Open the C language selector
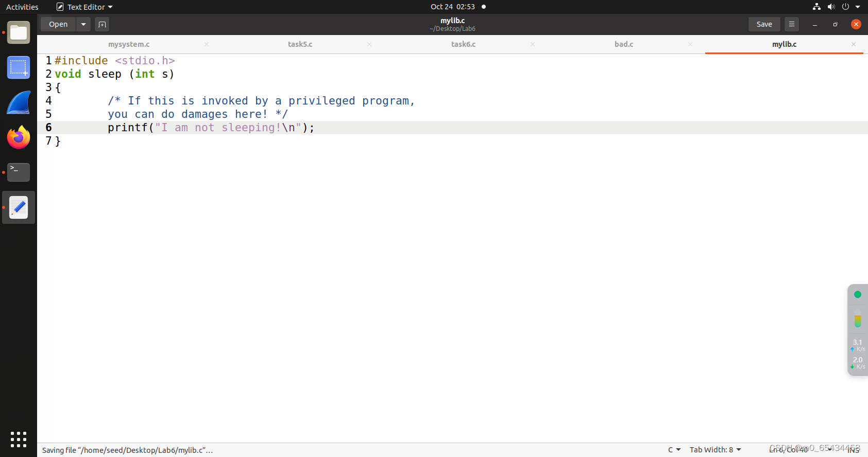This screenshot has width=868, height=457. click(674, 450)
